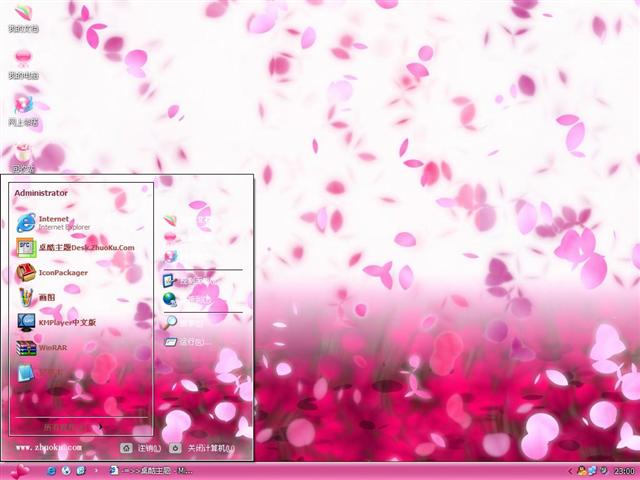
Task: Click the globe browser quick launch icon
Action: (x=66, y=471)
